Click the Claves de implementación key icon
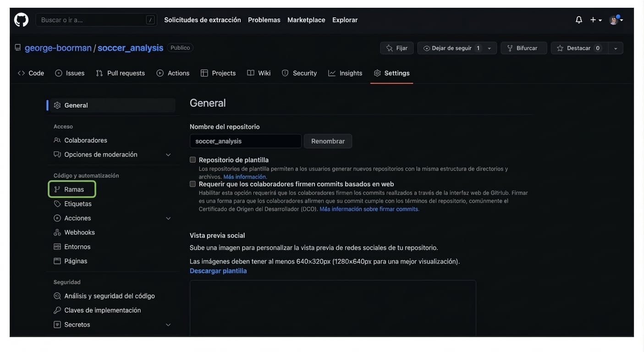Viewport: 644px width, 352px height. pos(57,310)
